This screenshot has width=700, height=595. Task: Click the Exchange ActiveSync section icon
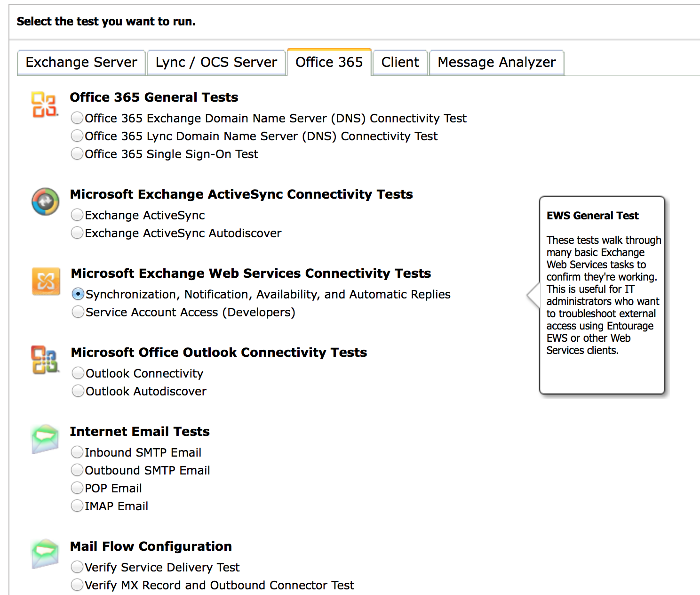[45, 201]
